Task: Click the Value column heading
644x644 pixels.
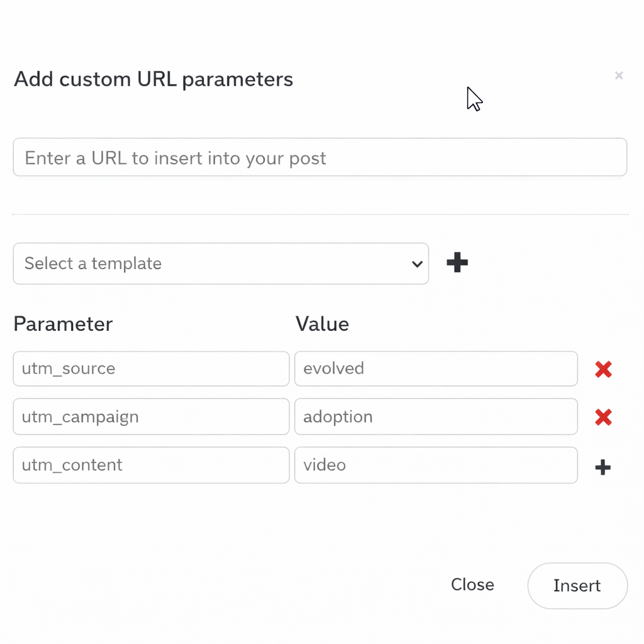Action: [x=322, y=324]
